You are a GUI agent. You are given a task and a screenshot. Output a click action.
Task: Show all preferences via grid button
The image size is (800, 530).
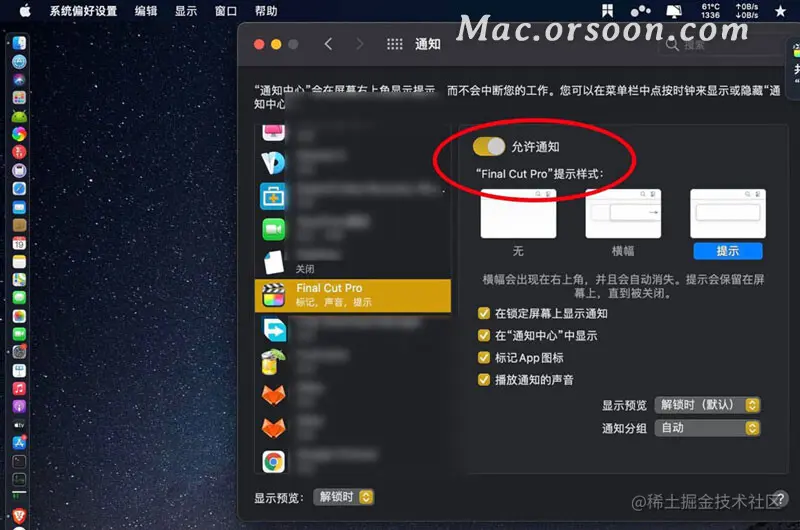(x=394, y=44)
